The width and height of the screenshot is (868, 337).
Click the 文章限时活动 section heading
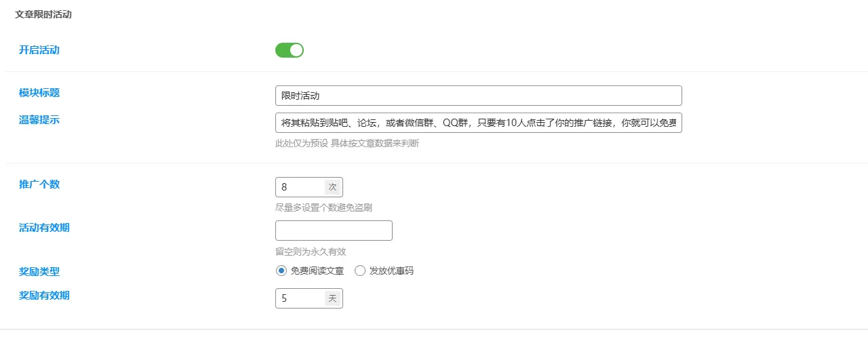[43, 14]
